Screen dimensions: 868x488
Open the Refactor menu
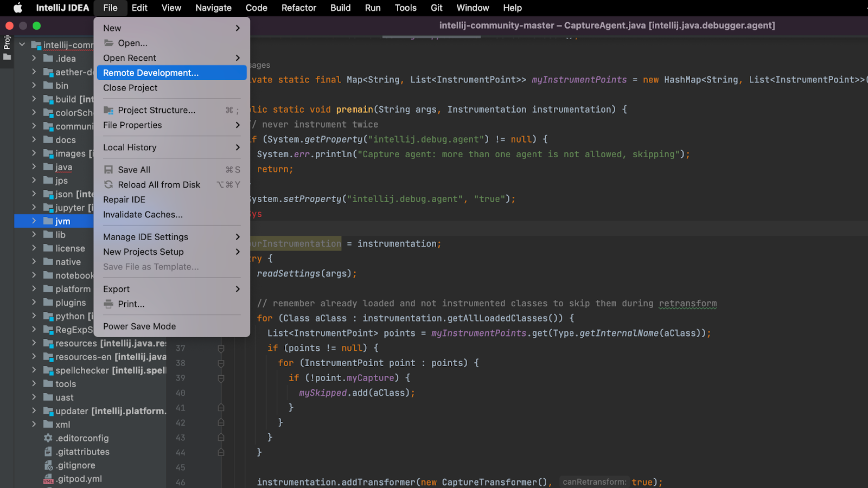pos(298,8)
